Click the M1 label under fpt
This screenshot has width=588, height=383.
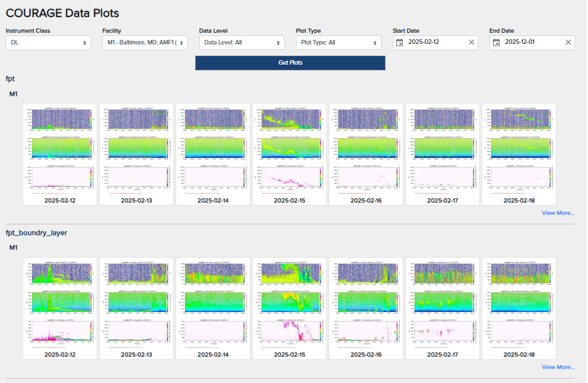14,94
